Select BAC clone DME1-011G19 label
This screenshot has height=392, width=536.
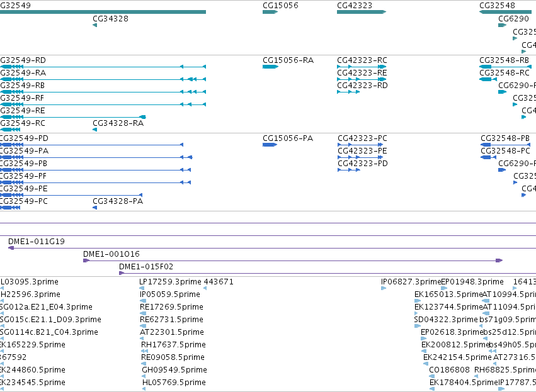click(x=37, y=242)
